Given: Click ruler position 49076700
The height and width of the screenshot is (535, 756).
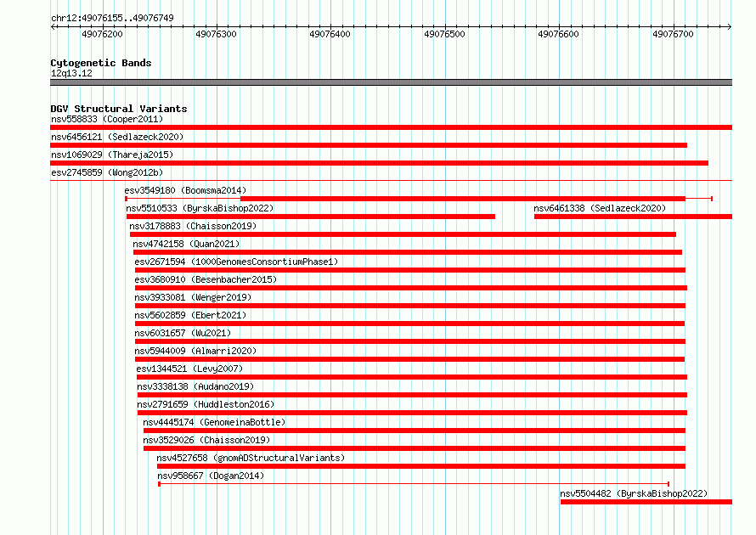Looking at the screenshot, I should point(673,34).
